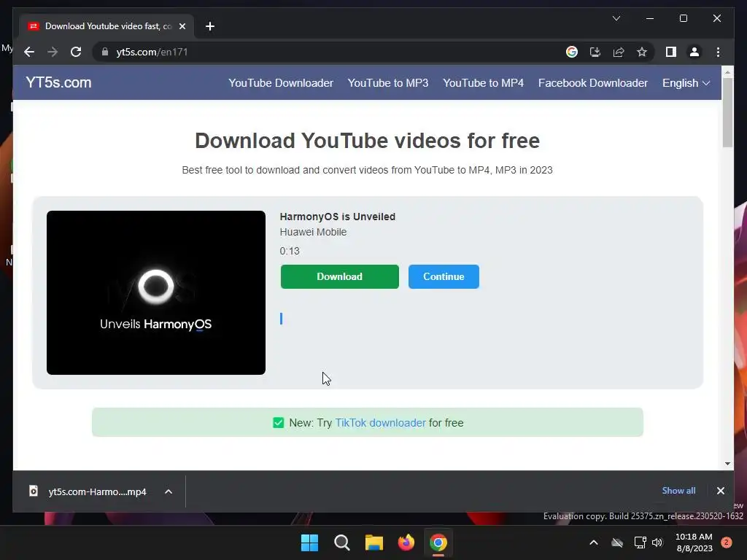Open YouTube to MP3 nav item
The height and width of the screenshot is (560, 747).
(x=388, y=83)
